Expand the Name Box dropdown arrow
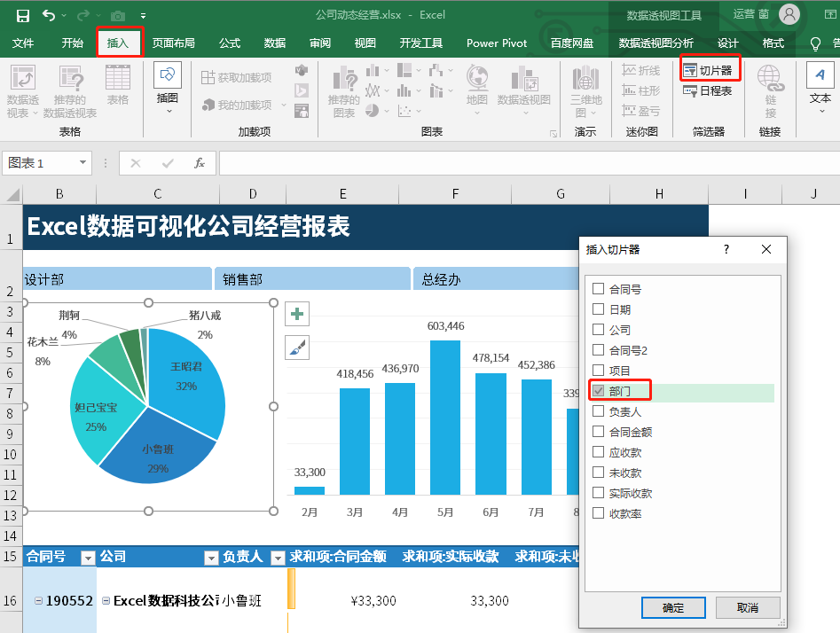Viewport: 840px width, 633px height. coord(83,163)
